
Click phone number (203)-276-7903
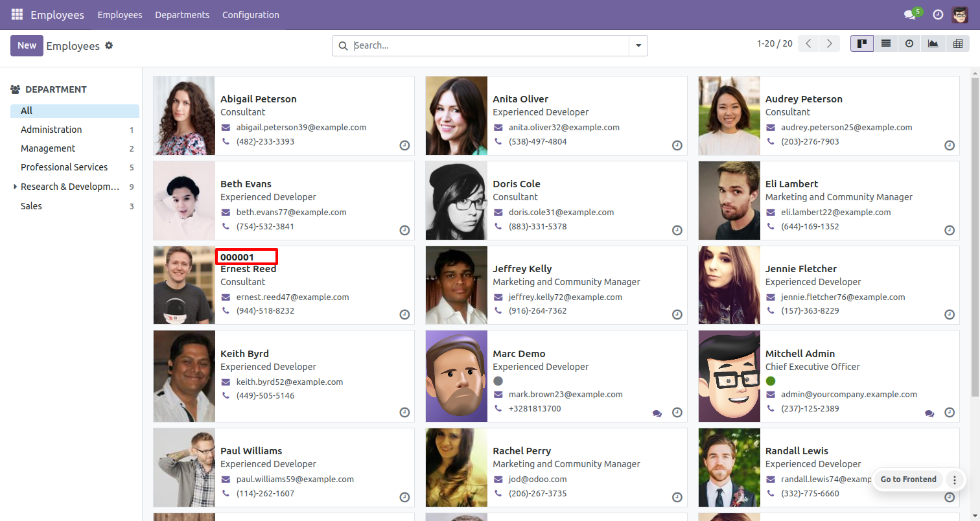click(x=810, y=141)
